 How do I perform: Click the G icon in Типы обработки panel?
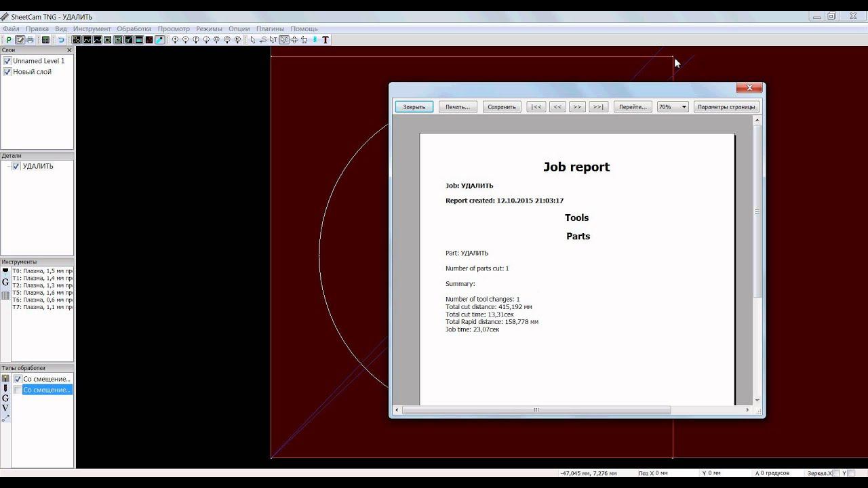coord(5,399)
